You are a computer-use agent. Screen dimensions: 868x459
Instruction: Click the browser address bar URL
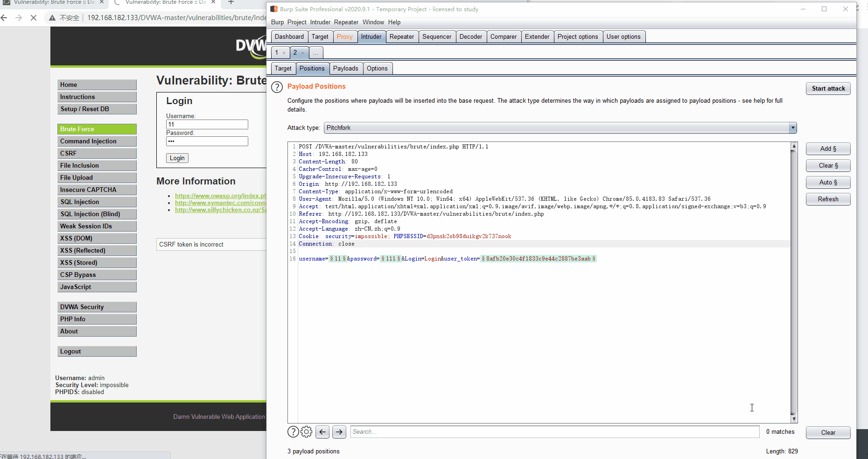tap(177, 18)
